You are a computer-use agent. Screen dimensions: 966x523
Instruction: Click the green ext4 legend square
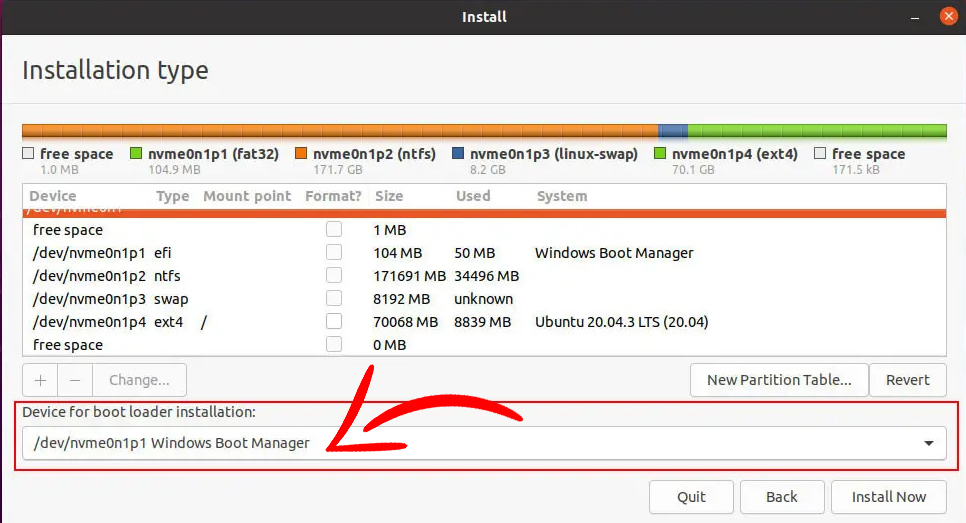660,154
